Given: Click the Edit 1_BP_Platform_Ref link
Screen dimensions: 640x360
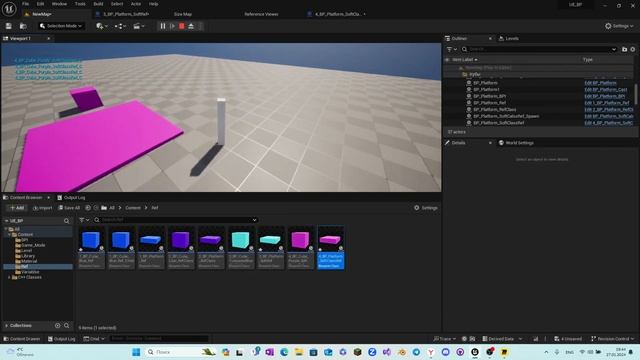Looking at the screenshot, I should tap(607, 103).
